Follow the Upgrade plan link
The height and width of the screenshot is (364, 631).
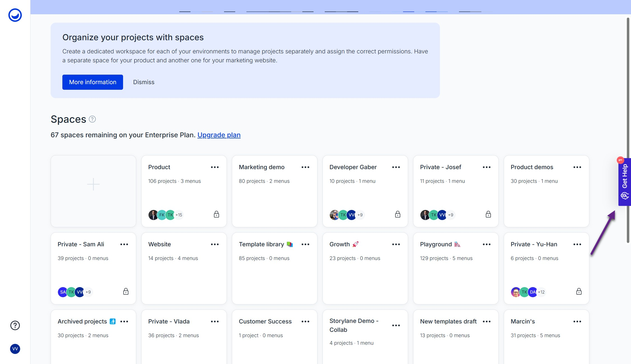coord(219,135)
